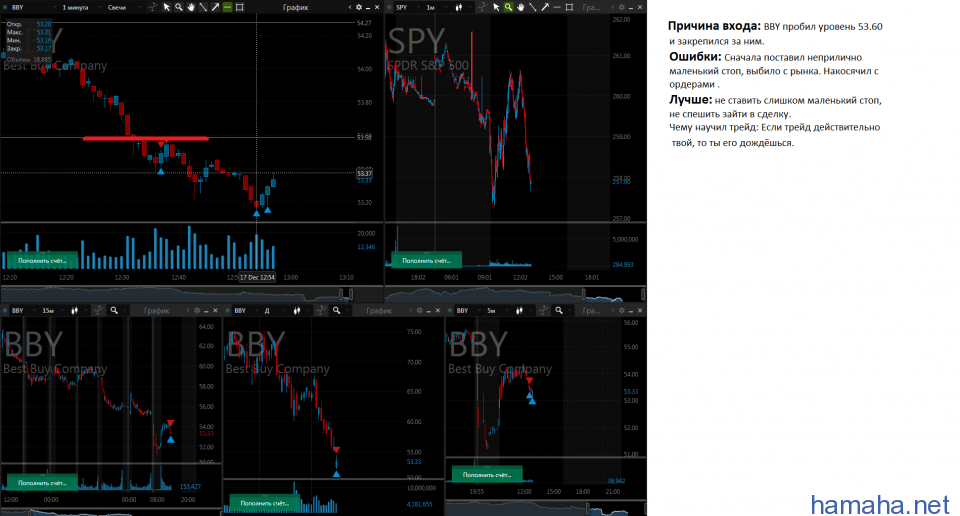The image size is (960, 516).
Task: Click the back chevron in BBY 1 минута chart header
Action: (350, 7)
